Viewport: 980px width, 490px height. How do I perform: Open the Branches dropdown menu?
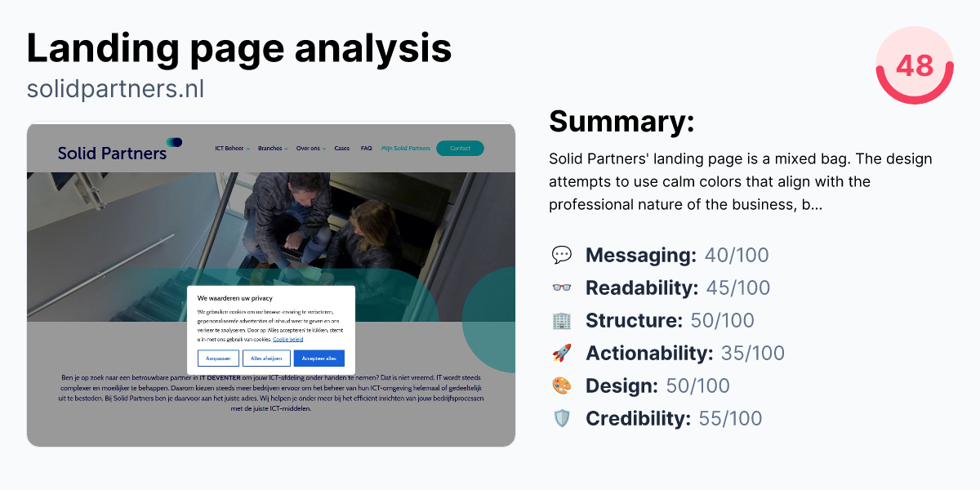tap(272, 148)
